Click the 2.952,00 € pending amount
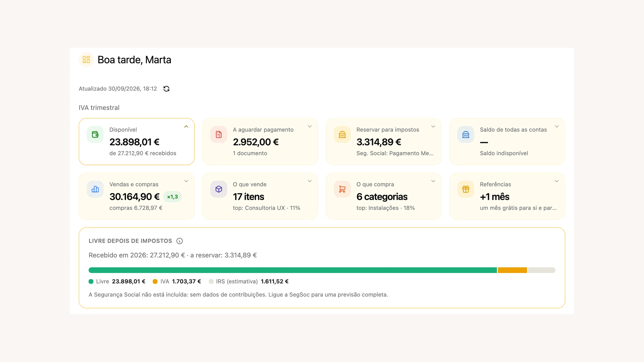The width and height of the screenshot is (644, 362). [256, 142]
